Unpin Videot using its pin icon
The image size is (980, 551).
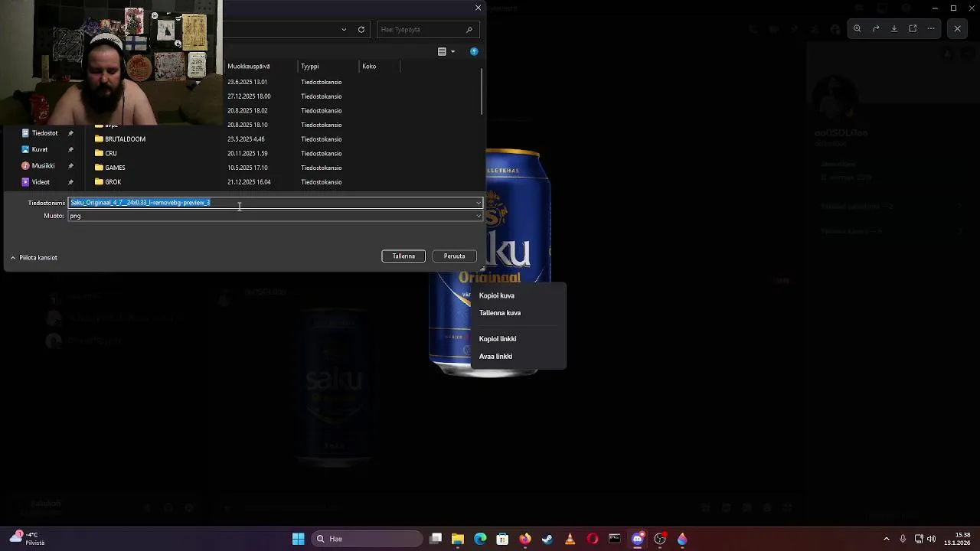[70, 182]
